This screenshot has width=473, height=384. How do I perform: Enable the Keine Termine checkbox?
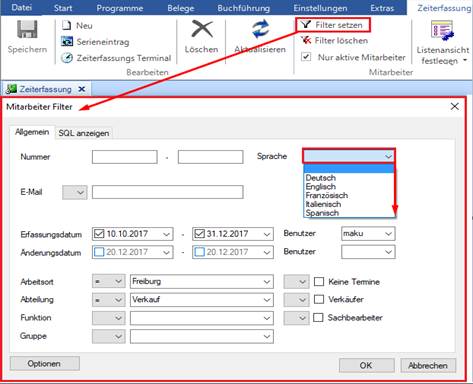tap(319, 282)
